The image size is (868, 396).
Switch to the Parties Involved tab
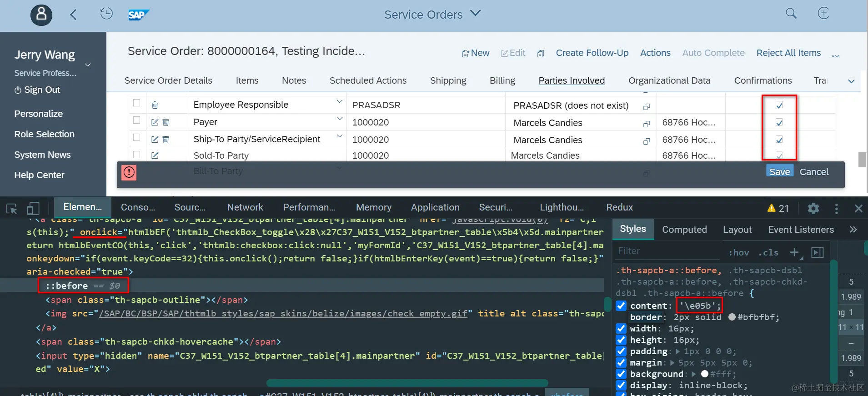pyautogui.click(x=572, y=80)
